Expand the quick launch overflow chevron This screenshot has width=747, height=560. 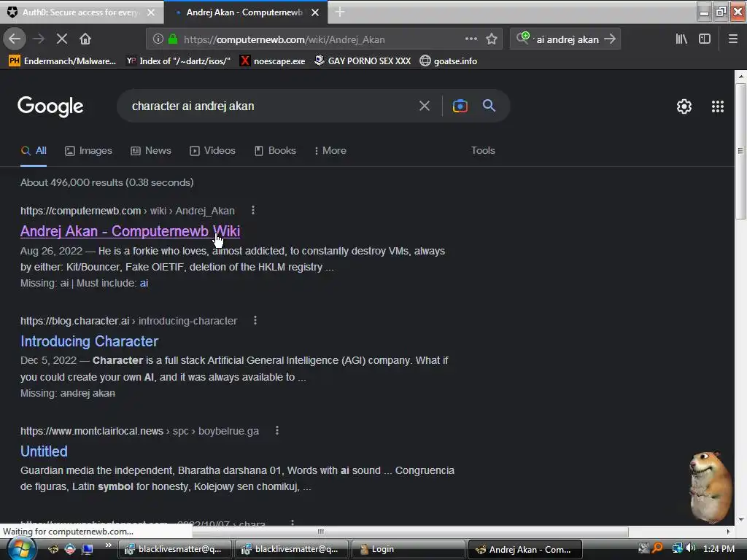109,545
